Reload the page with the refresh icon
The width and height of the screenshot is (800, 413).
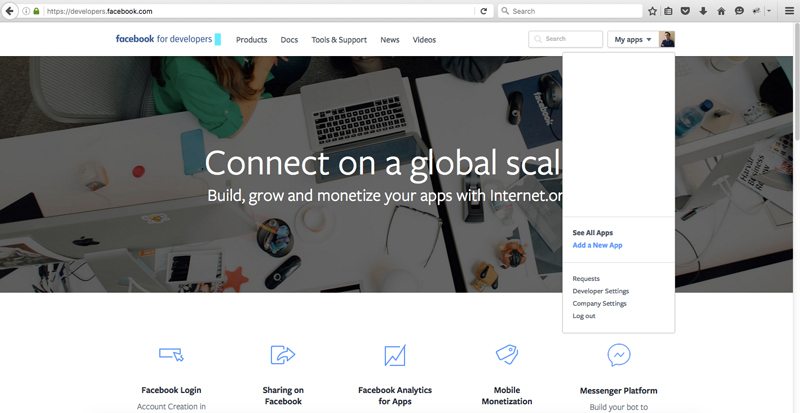click(x=484, y=11)
